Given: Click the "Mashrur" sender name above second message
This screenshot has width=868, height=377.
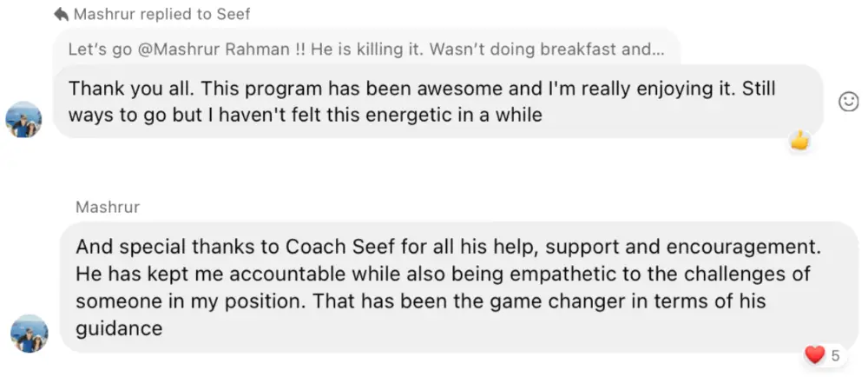Looking at the screenshot, I should (x=108, y=207).
